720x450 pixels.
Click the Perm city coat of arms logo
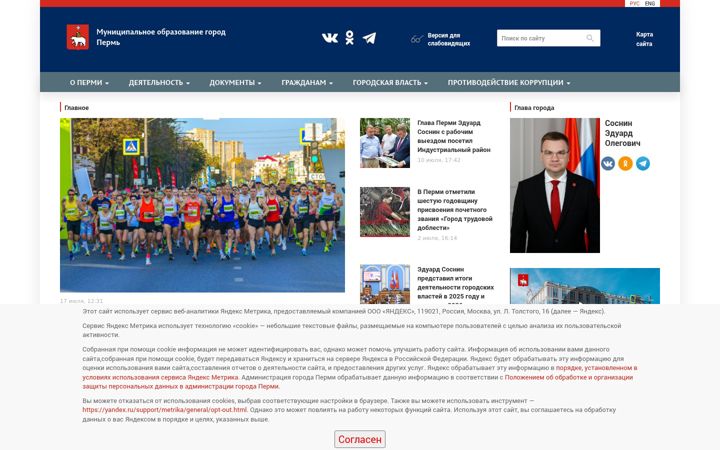coord(78,37)
